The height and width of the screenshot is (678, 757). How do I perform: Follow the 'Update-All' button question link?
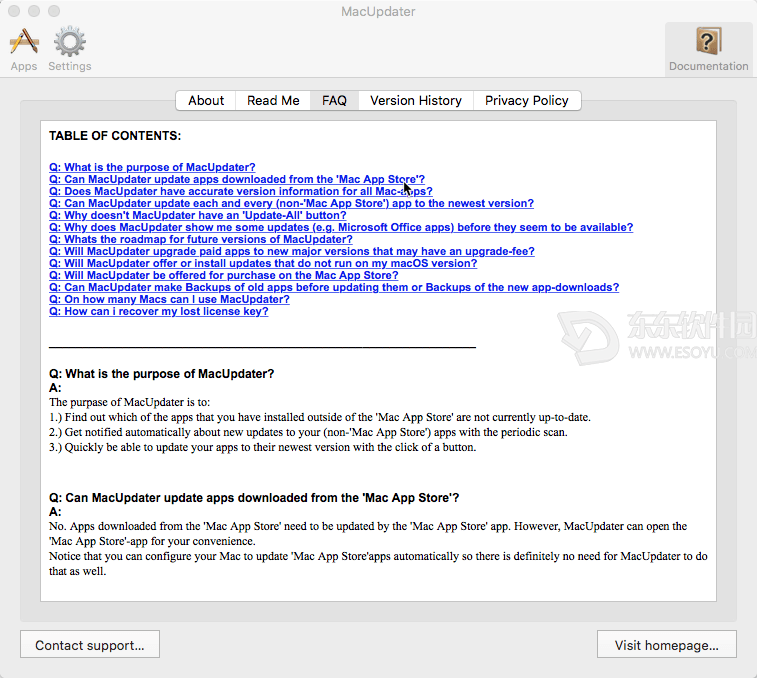pos(198,215)
